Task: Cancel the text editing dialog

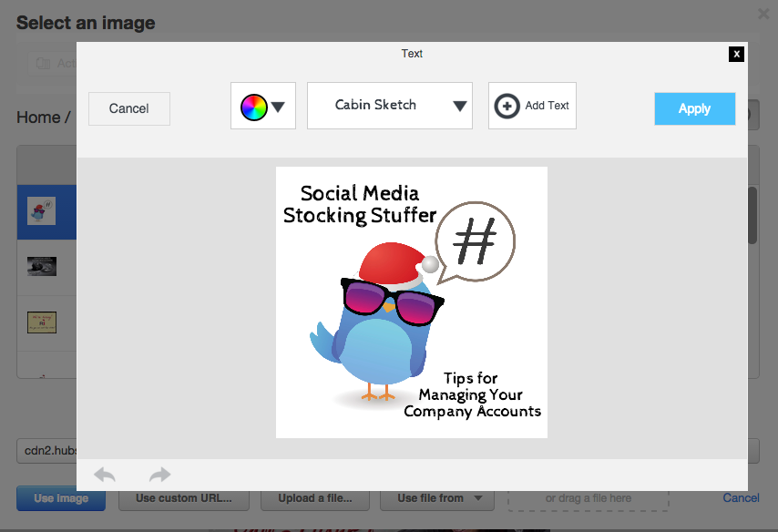Action: pos(129,108)
